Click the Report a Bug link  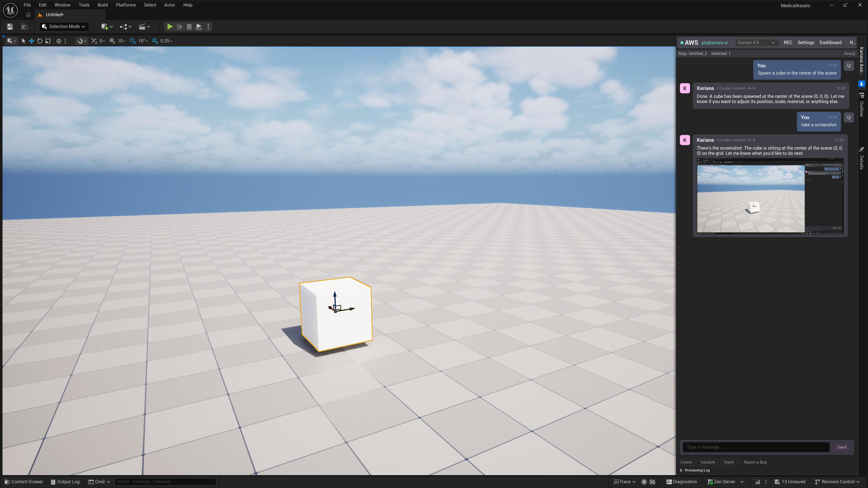click(755, 462)
